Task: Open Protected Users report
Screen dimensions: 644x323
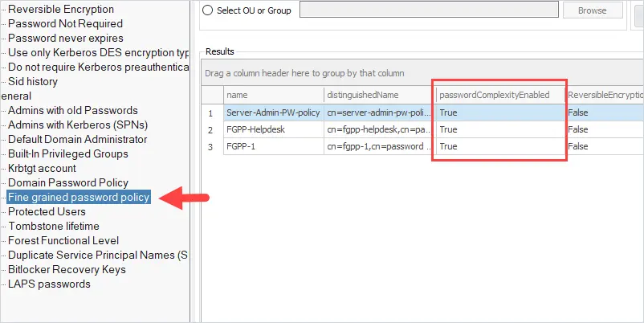Action: click(x=47, y=211)
